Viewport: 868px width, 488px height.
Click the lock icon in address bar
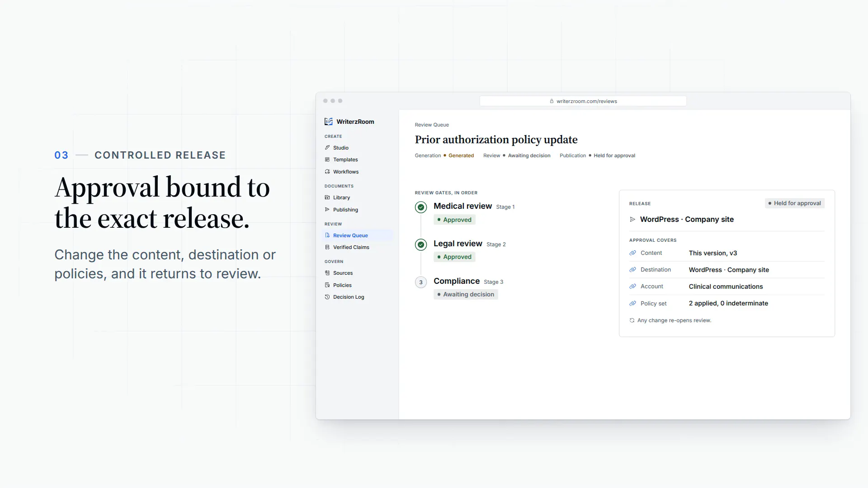552,101
